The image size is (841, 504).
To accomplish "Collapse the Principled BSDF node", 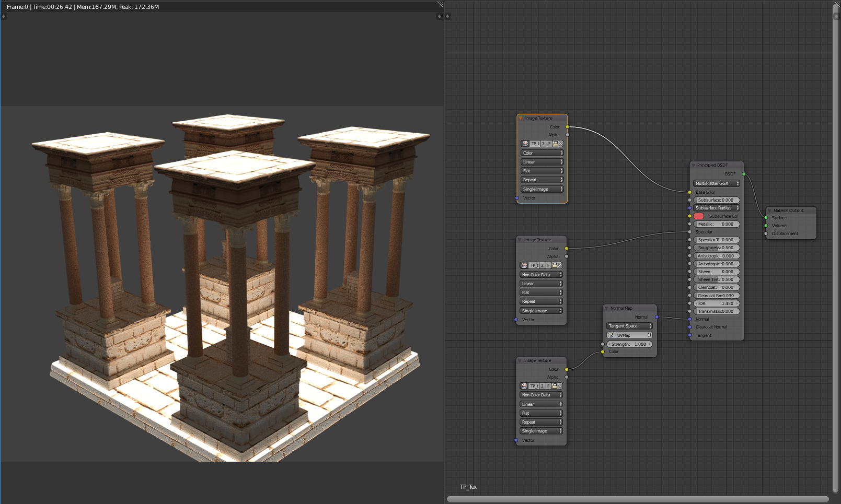I will 694,165.
